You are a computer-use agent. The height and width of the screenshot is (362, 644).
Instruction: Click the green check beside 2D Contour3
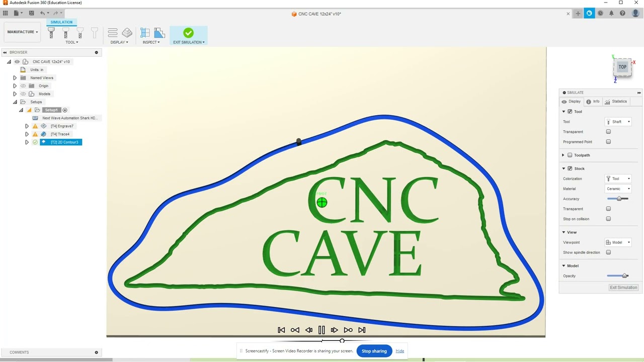pos(35,142)
